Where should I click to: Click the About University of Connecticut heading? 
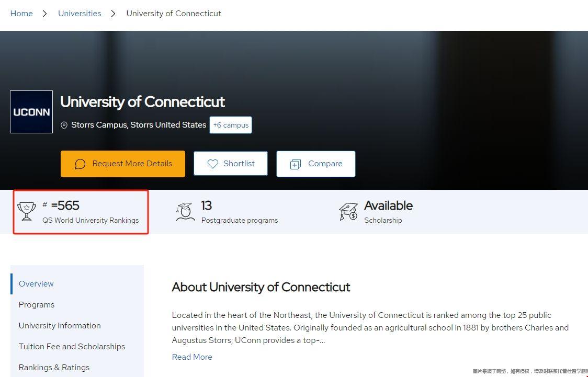pos(261,287)
